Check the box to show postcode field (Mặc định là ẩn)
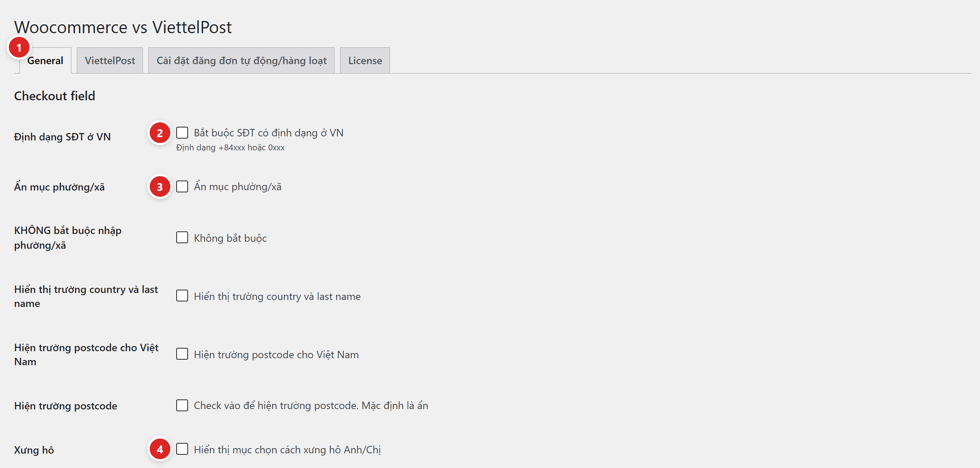Screen dimensions: 980x468 coord(182,405)
